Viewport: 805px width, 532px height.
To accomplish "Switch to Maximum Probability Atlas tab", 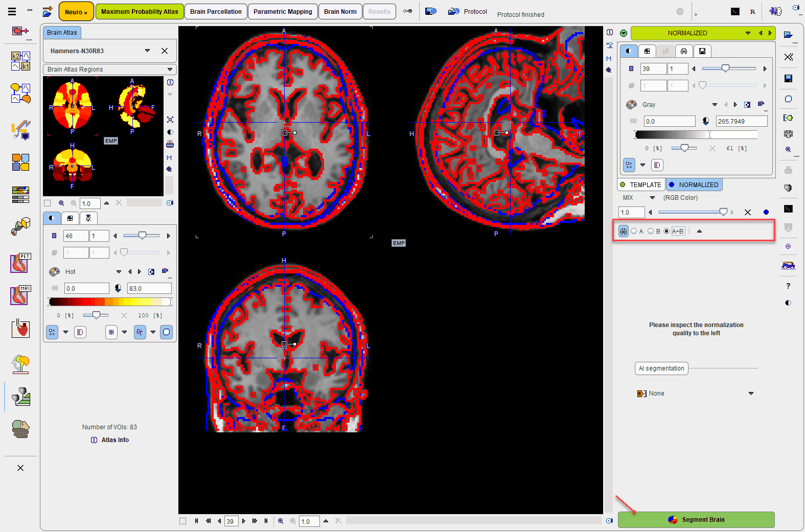I will click(140, 11).
